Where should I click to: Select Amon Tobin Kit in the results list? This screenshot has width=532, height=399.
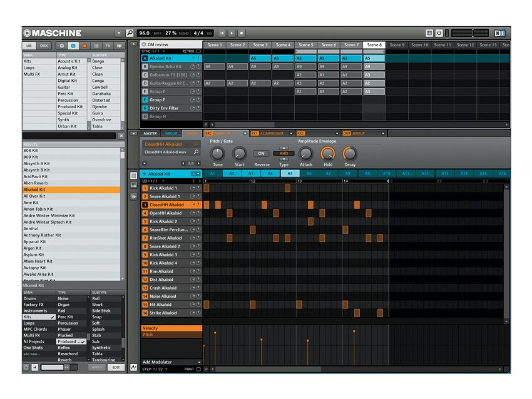(71, 209)
